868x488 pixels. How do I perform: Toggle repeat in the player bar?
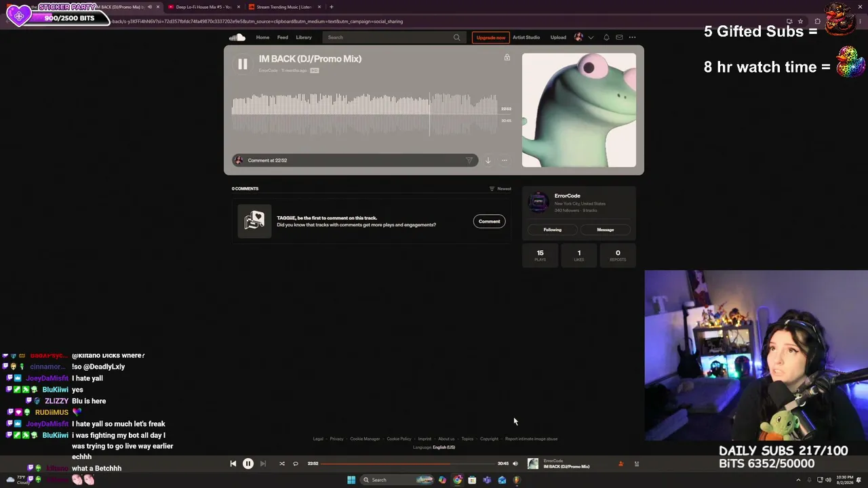(x=296, y=464)
